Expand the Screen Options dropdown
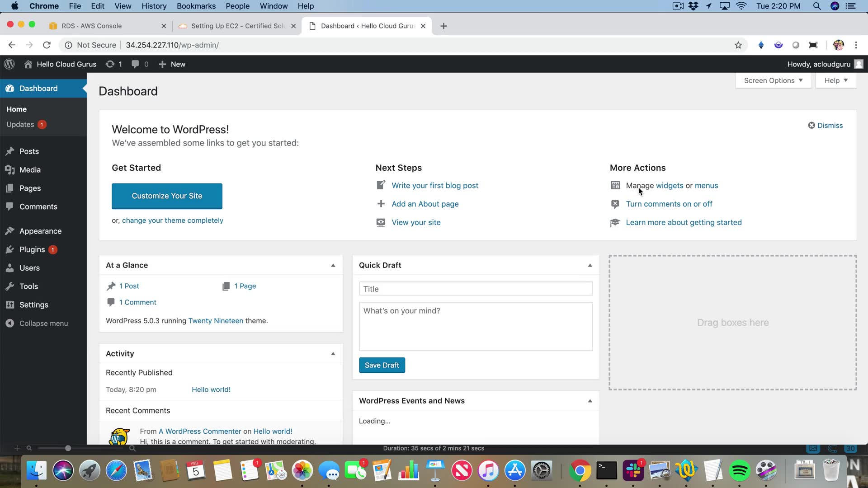The height and width of the screenshot is (488, 868). [x=773, y=80]
